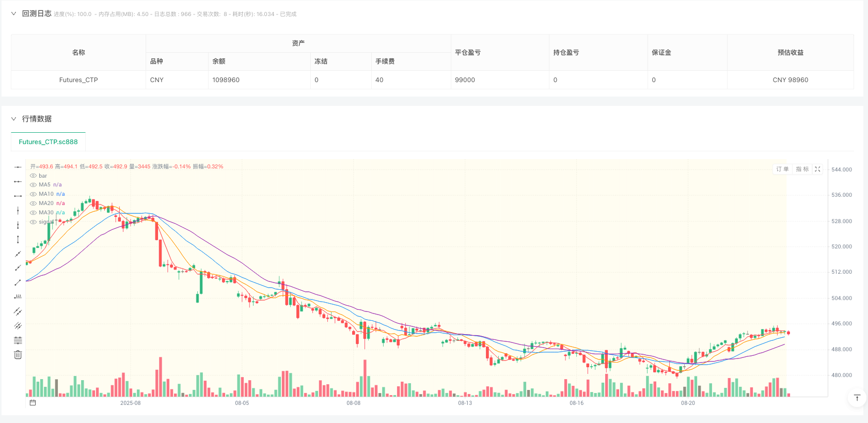Click the 手续费 sub-header

coord(411,61)
